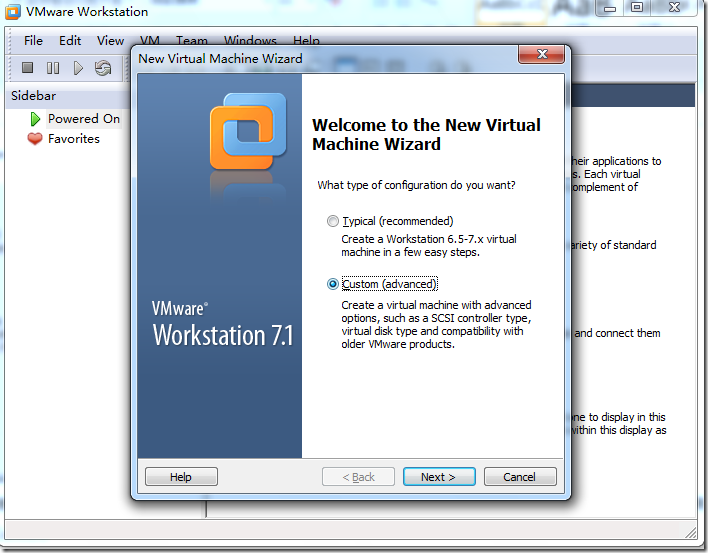Click the Cancel button in the wizard
The image size is (708, 553).
[x=520, y=477]
